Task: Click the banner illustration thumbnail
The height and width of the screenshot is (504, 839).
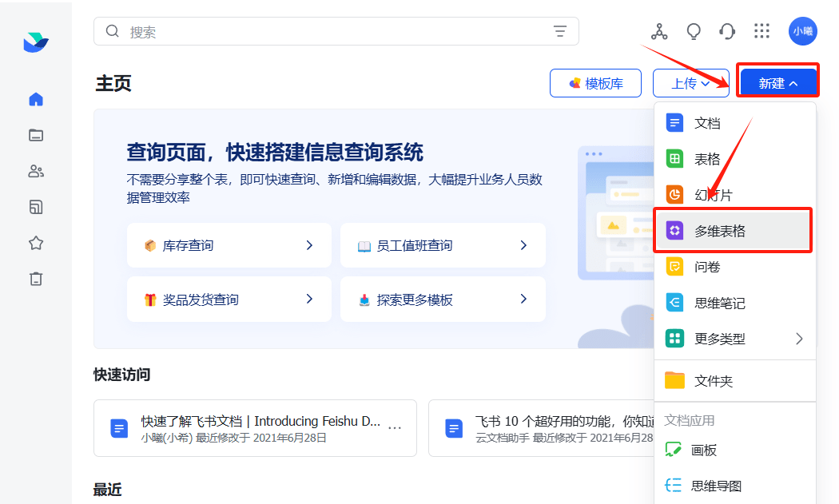Action: tap(615, 213)
